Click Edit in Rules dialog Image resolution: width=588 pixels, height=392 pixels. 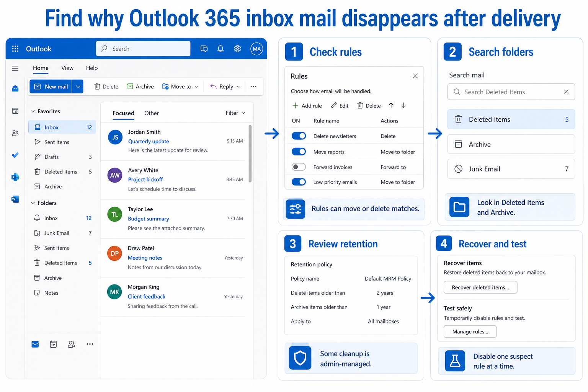coord(340,106)
